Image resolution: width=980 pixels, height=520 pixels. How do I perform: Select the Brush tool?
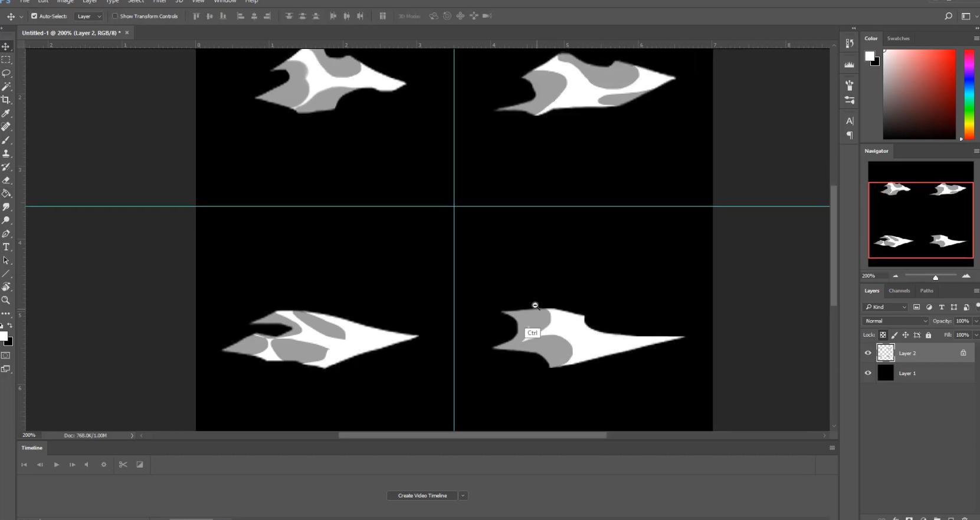point(6,140)
